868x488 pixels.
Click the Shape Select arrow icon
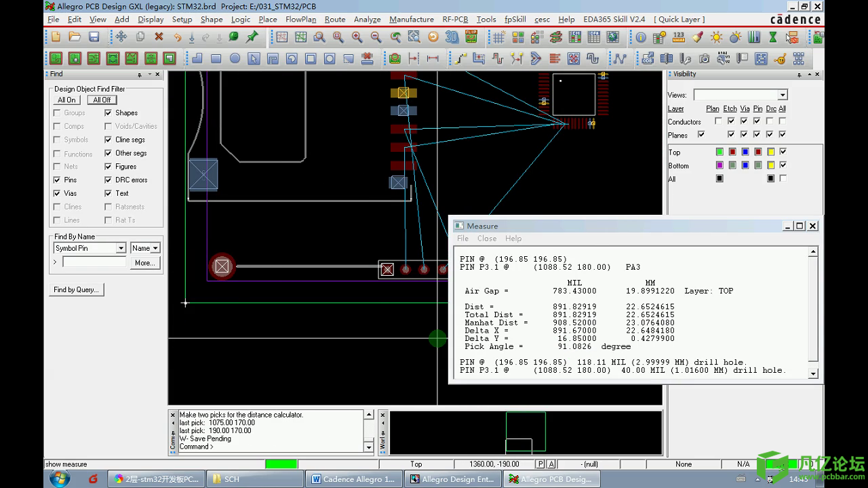(254, 58)
